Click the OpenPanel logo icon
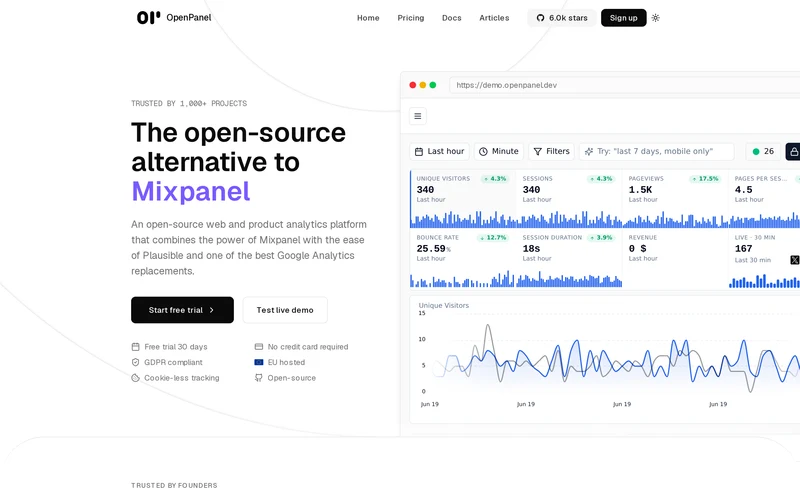800x500 pixels. pos(148,17)
